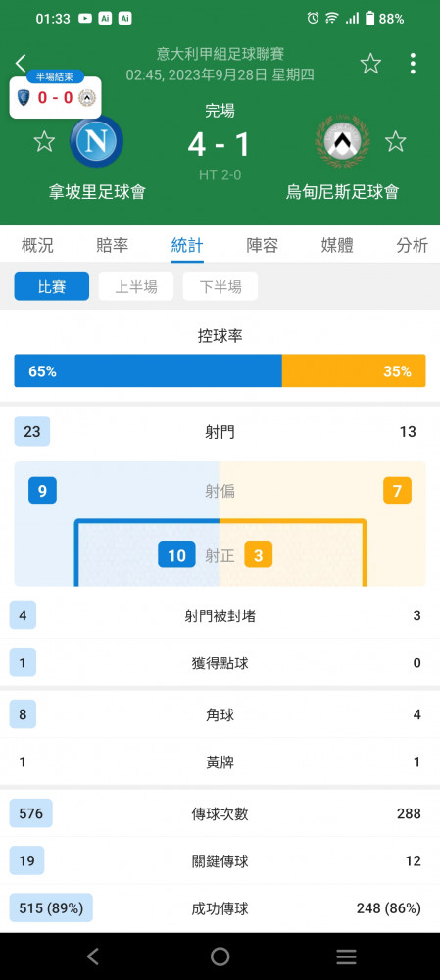Tap the Android back navigation button
This screenshot has height=980, width=440.
pyautogui.click(x=93, y=956)
